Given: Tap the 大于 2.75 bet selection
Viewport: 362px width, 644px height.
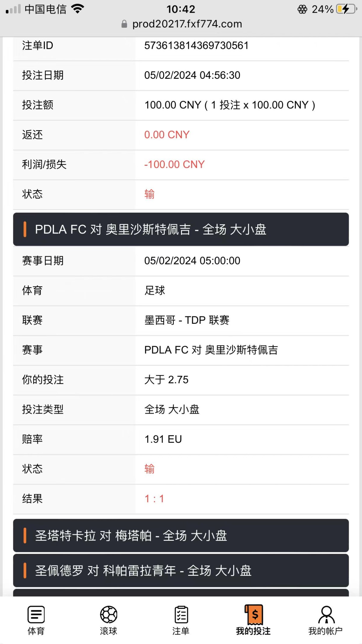Looking at the screenshot, I should click(x=166, y=380).
